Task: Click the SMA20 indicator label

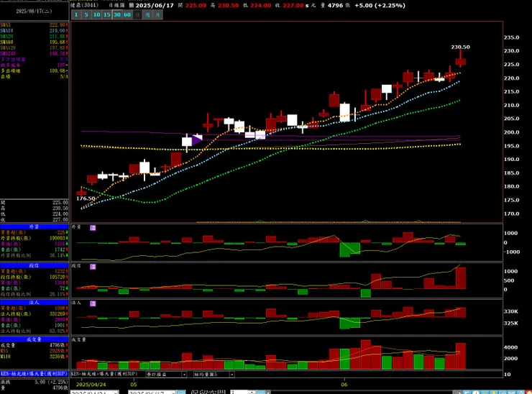Action: 6,37
